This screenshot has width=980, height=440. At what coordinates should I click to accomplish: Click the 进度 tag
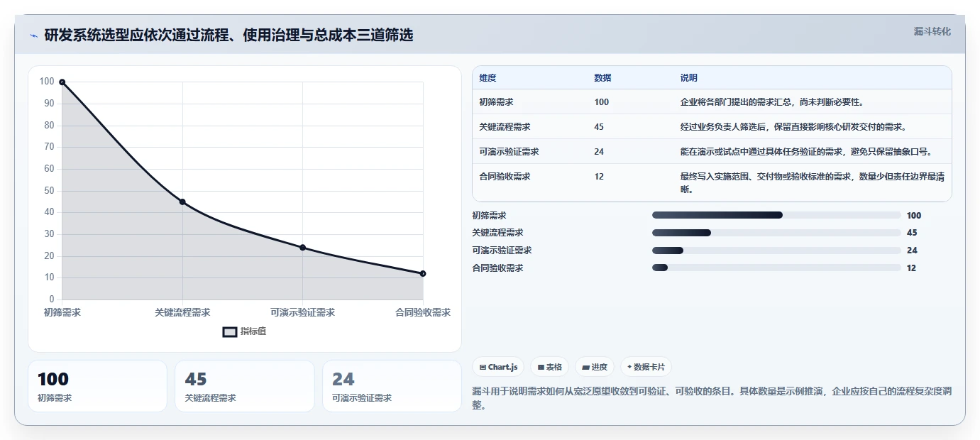pos(594,367)
